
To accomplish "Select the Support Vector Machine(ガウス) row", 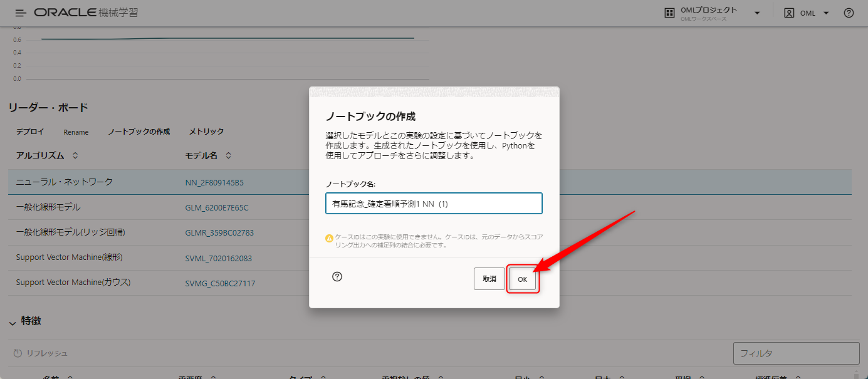I will click(430, 283).
